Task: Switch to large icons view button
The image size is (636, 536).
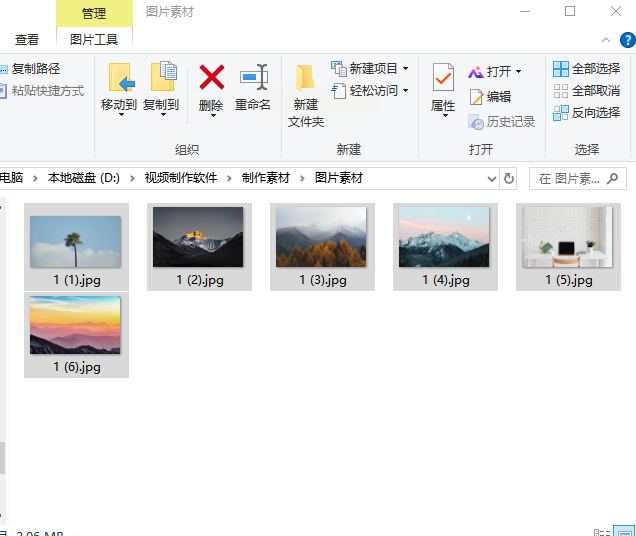Action: [x=624, y=531]
